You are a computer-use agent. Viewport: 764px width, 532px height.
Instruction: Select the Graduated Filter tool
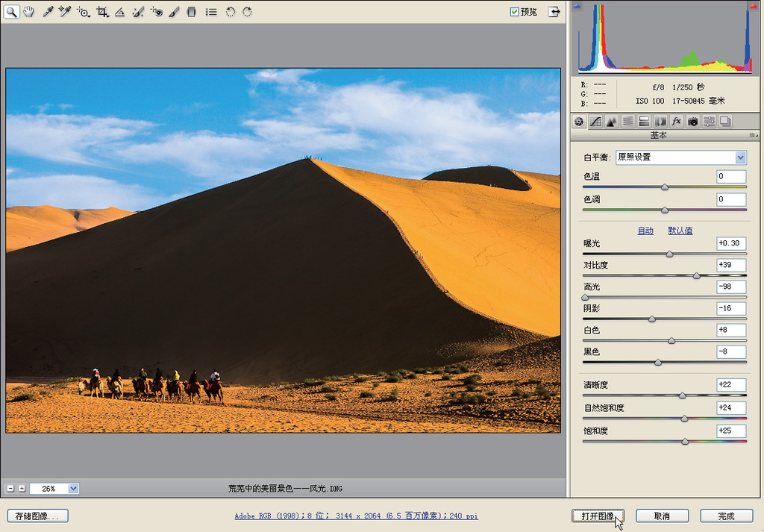[x=192, y=12]
